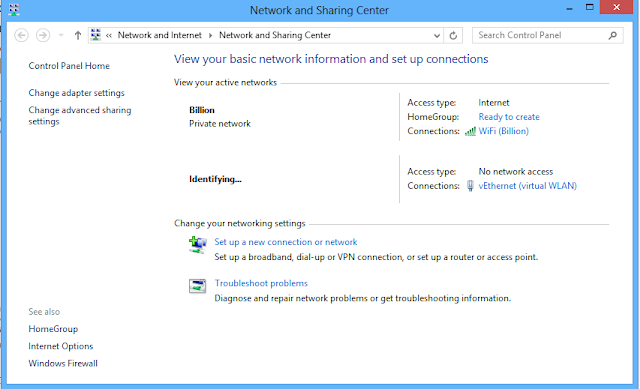Click the Billion network name
The width and height of the screenshot is (640, 389).
coord(202,110)
